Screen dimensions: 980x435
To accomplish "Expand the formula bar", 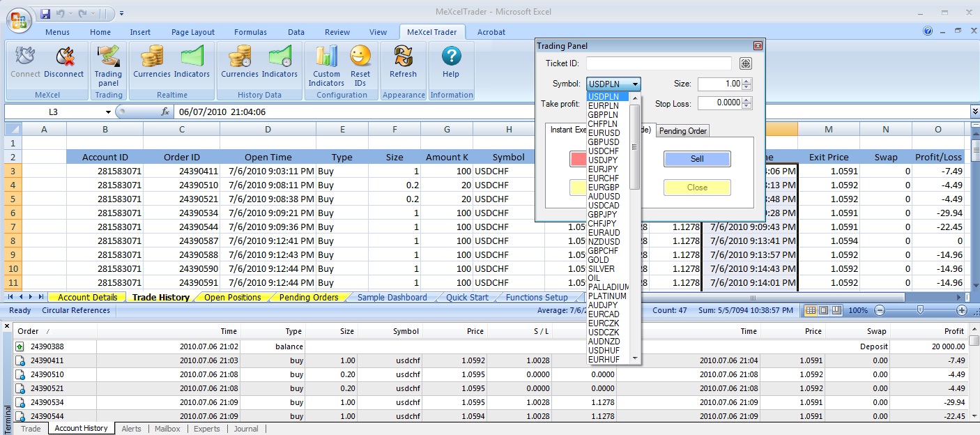I will click(x=974, y=112).
